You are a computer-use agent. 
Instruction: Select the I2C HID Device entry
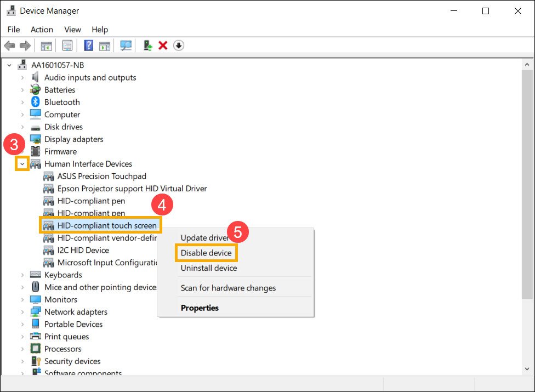coord(83,250)
